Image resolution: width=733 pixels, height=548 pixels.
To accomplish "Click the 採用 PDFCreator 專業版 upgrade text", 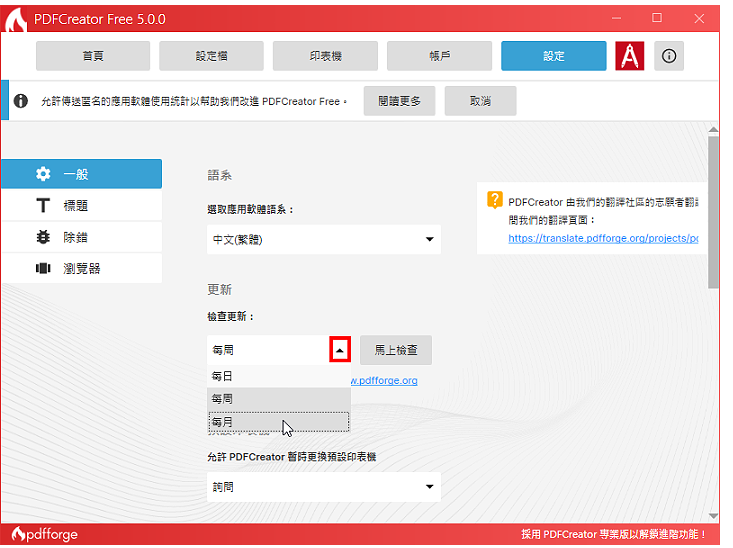I will 613,534.
